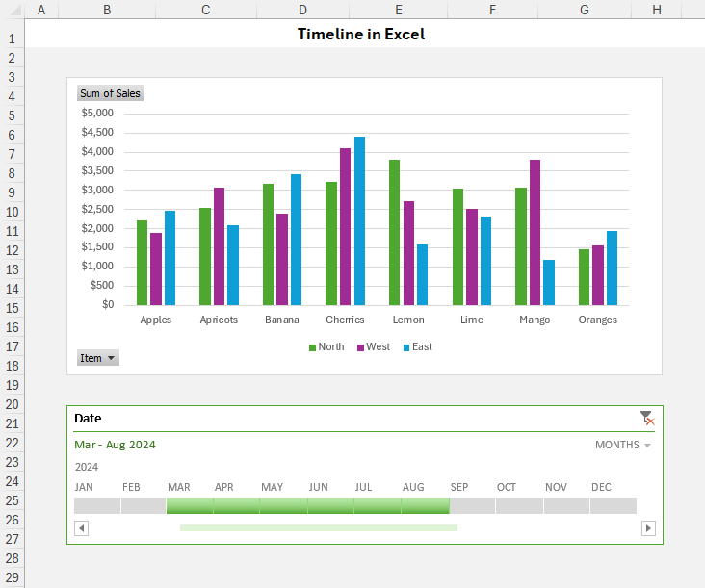
Task: Click the Date timeline header caption
Action: tap(88, 419)
